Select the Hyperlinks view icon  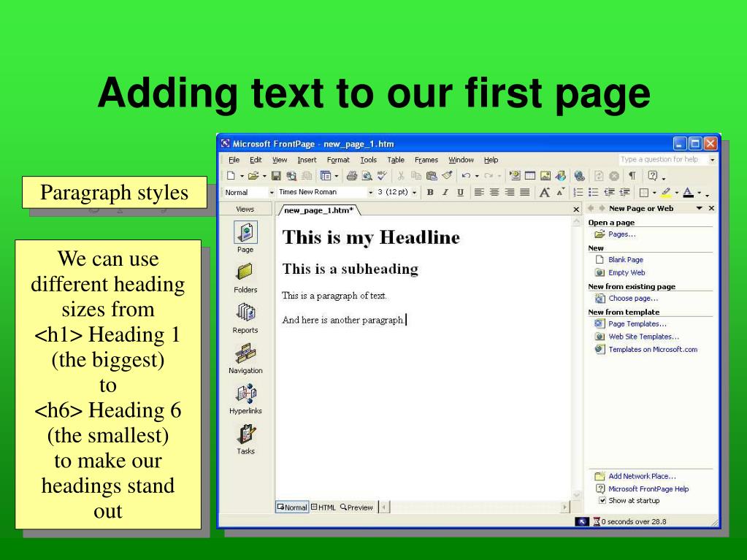(x=245, y=394)
